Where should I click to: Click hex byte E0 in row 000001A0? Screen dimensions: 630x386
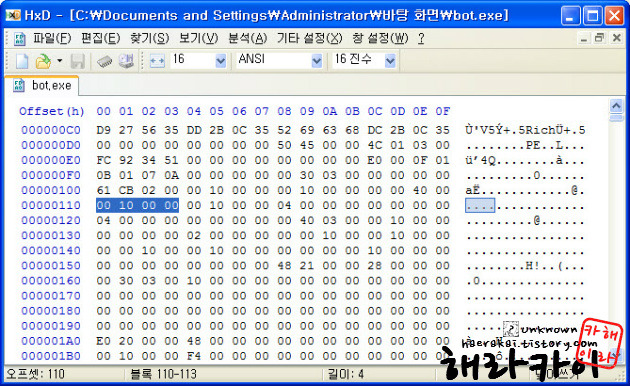(x=103, y=341)
